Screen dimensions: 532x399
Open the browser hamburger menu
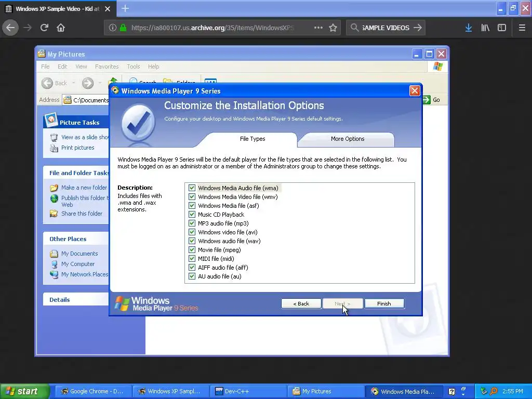pyautogui.click(x=522, y=28)
